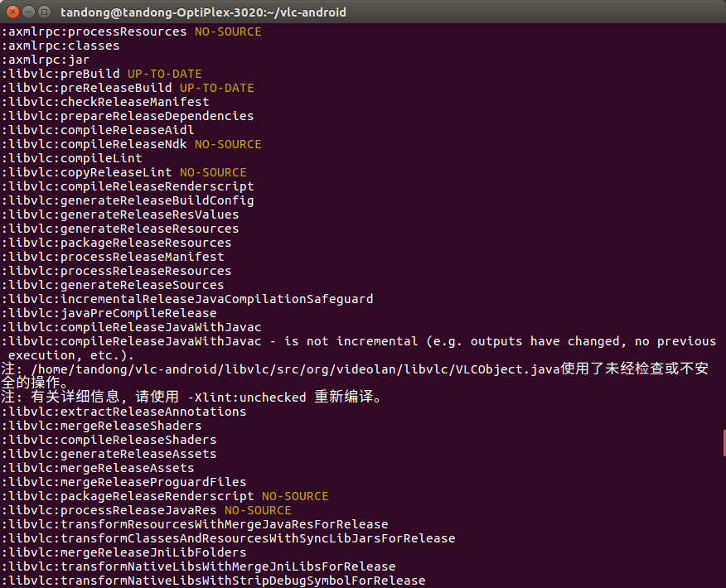The image size is (726, 588).
Task: Select the line :axmlrpc:jar
Action: tap(46, 60)
